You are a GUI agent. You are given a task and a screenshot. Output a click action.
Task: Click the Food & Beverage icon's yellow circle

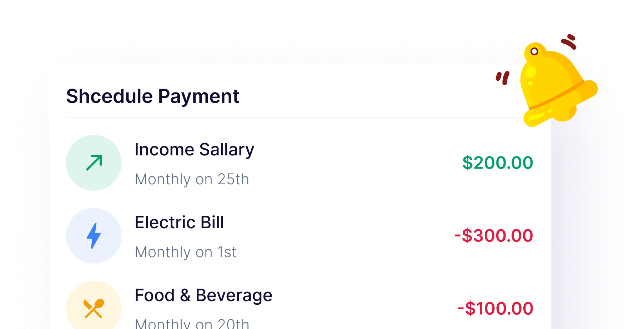pos(94,308)
